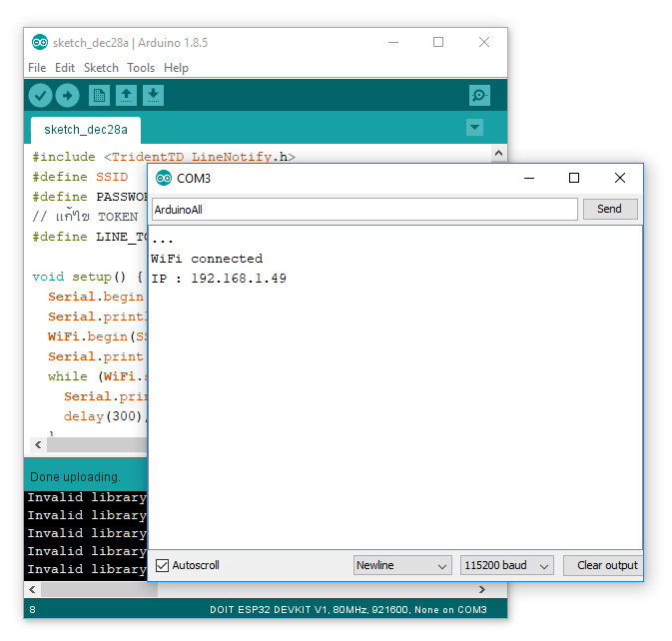Click the Arduino logo in the COM3 title bar
The width and height of the screenshot is (672, 641).
(164, 178)
